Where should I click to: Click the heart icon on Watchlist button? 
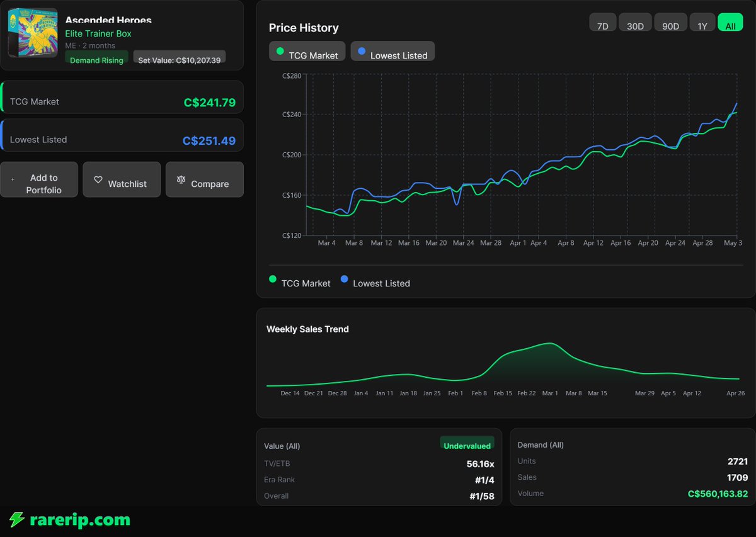[98, 179]
